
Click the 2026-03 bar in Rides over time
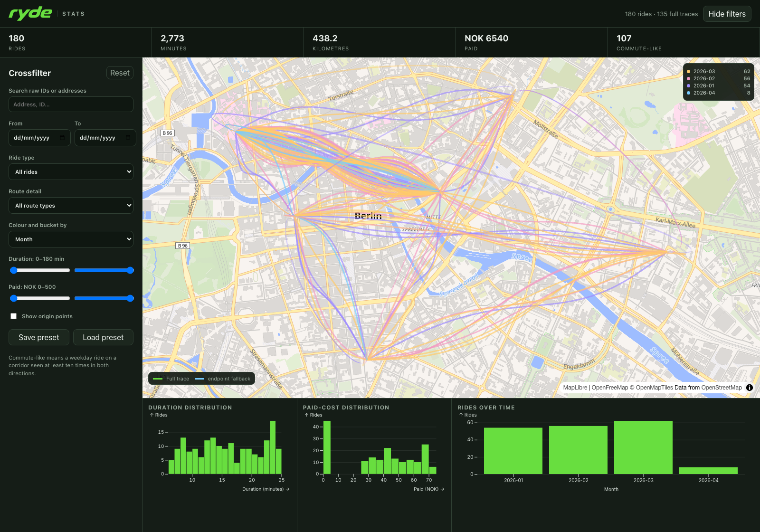coord(644,447)
